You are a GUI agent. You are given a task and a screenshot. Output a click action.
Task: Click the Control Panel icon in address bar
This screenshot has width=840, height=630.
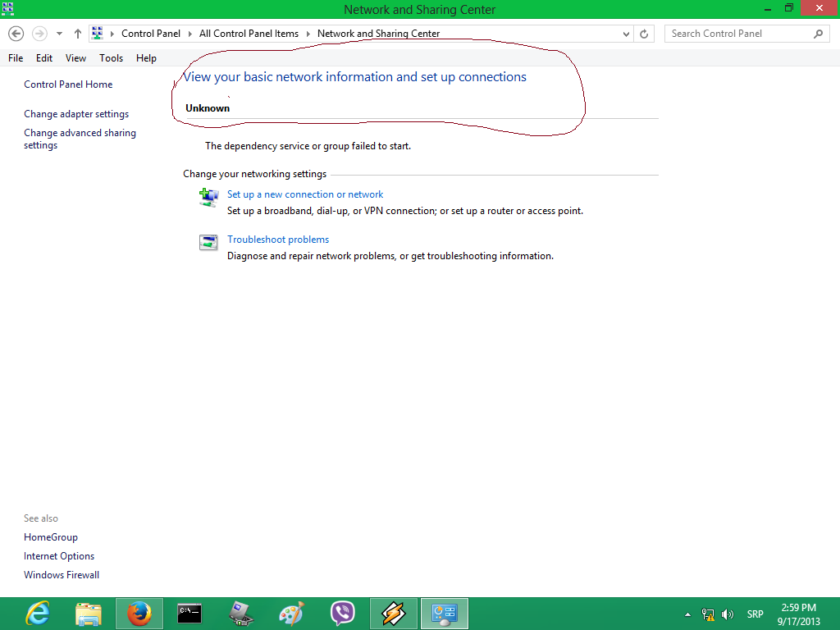[97, 33]
